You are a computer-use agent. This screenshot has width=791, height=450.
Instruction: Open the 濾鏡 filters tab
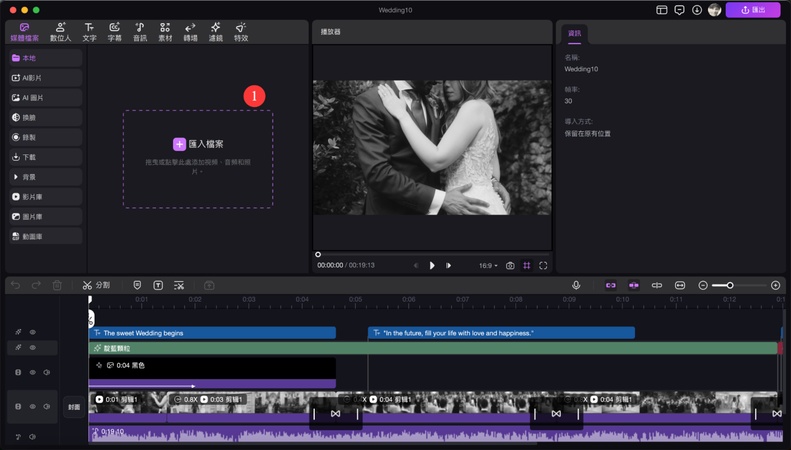point(215,31)
